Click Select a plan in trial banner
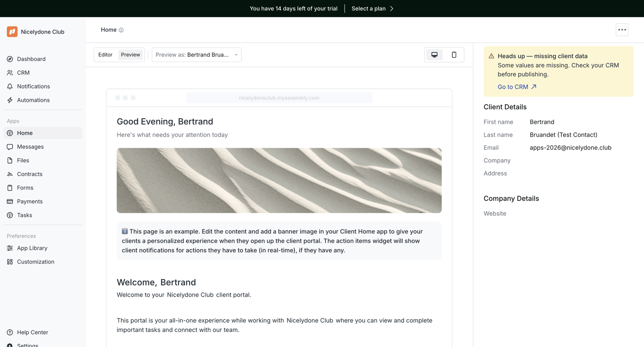The height and width of the screenshot is (347, 644). point(373,9)
